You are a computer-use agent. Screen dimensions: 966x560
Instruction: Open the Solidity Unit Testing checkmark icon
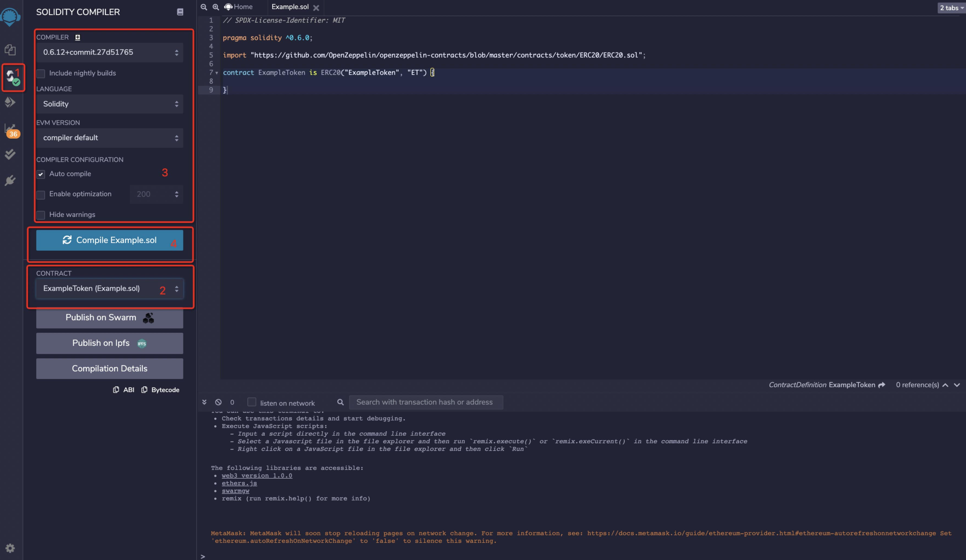[x=10, y=154]
